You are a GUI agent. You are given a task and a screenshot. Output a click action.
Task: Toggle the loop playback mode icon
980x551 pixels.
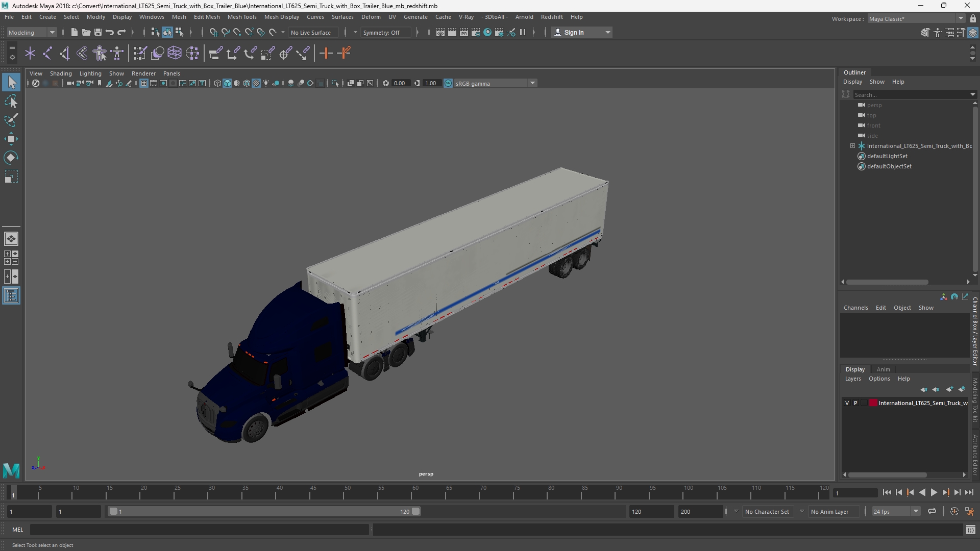[932, 511]
